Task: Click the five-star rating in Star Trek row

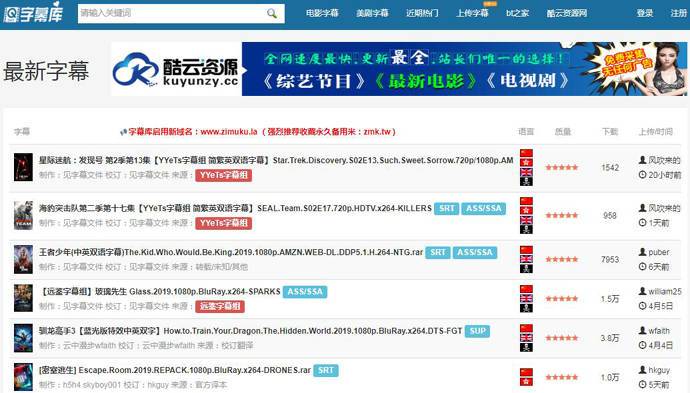Action: pos(562,167)
